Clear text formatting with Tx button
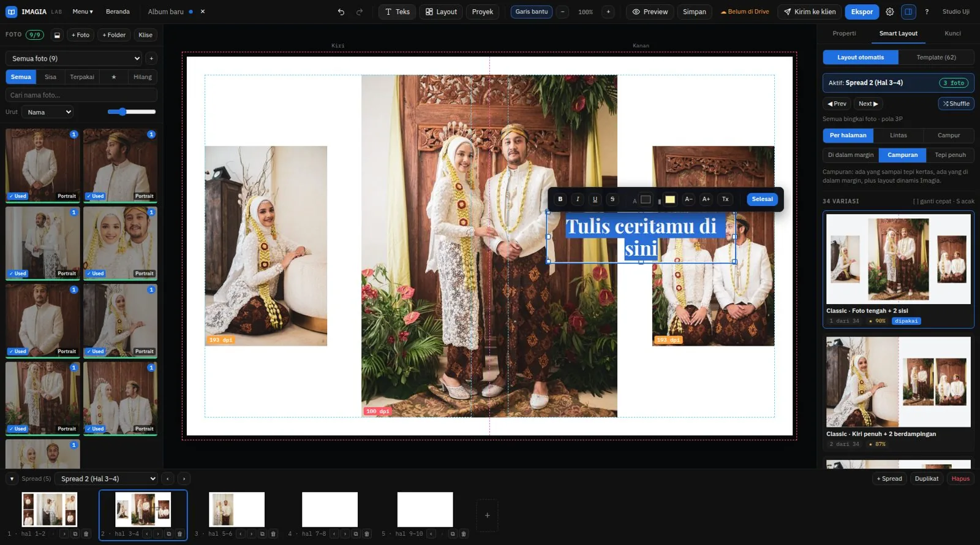Image resolution: width=980 pixels, height=545 pixels. tap(725, 199)
